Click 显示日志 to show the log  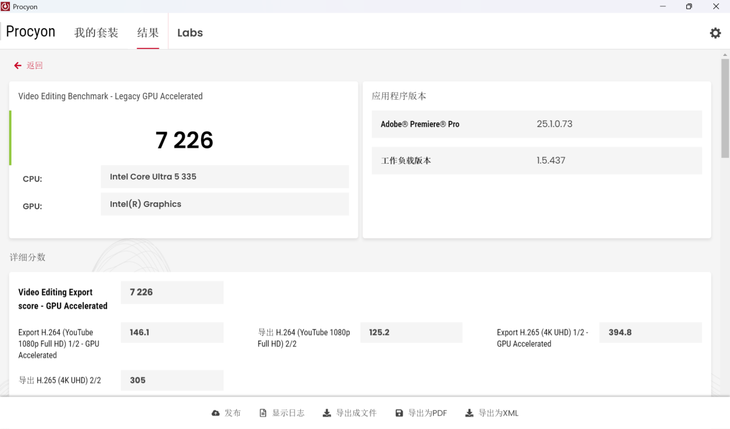288,413
